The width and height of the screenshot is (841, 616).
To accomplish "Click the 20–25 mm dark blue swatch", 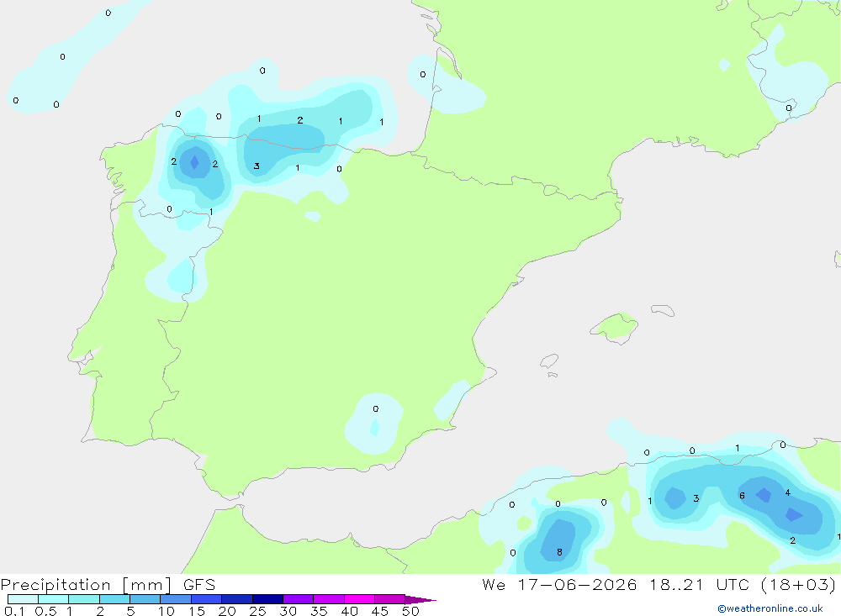I will tap(236, 599).
